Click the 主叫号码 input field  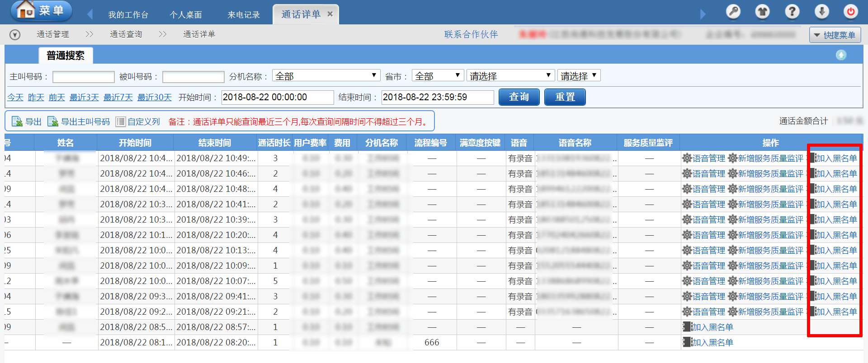tap(84, 77)
